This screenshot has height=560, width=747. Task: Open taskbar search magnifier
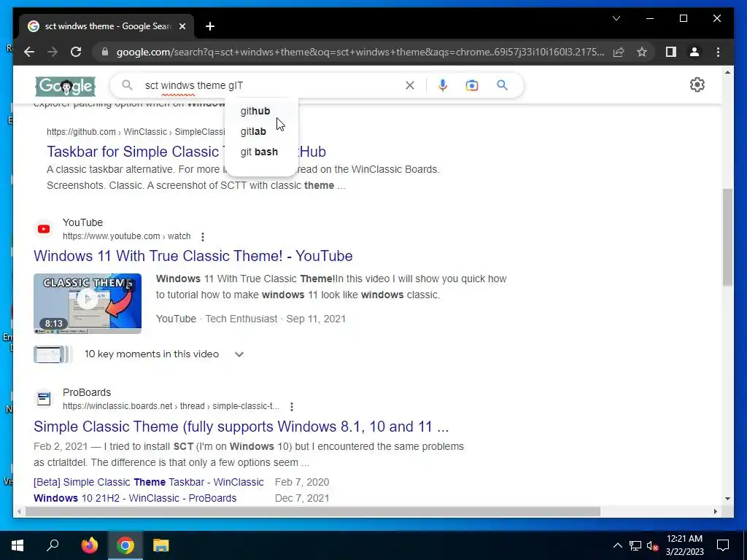[x=53, y=545]
